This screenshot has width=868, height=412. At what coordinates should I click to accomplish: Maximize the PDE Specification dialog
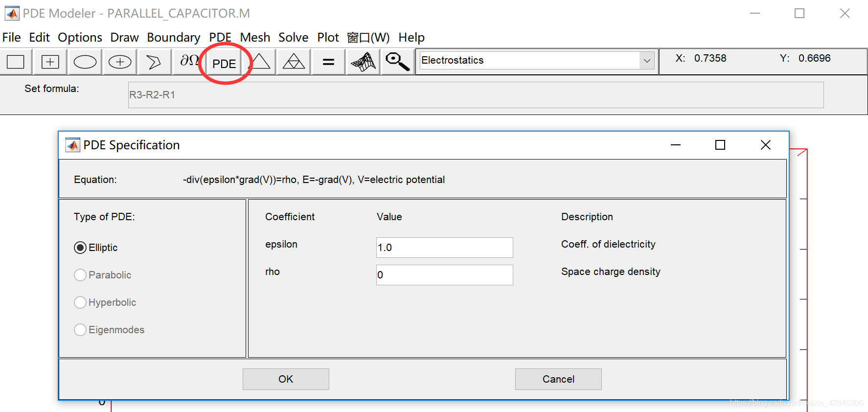point(720,145)
